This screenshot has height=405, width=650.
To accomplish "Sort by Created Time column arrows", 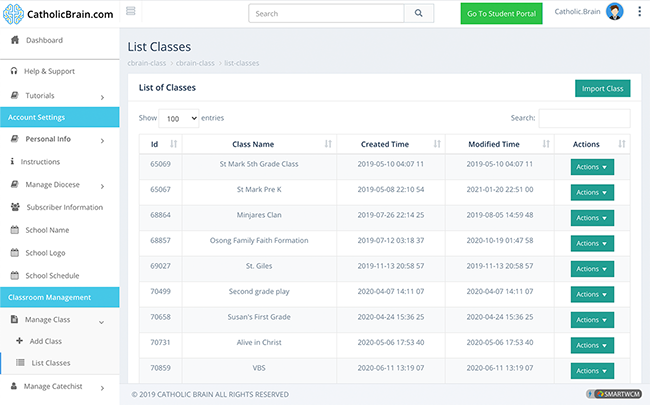I will (437, 144).
